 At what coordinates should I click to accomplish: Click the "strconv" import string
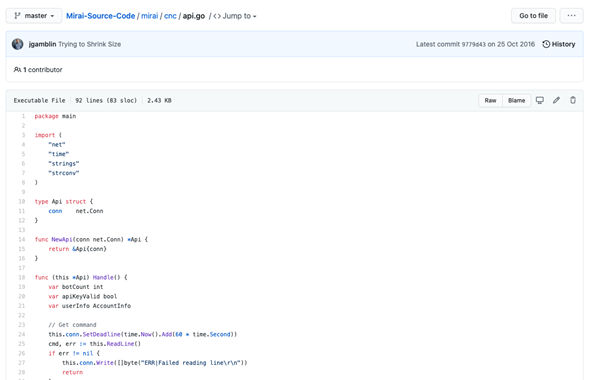tap(64, 173)
